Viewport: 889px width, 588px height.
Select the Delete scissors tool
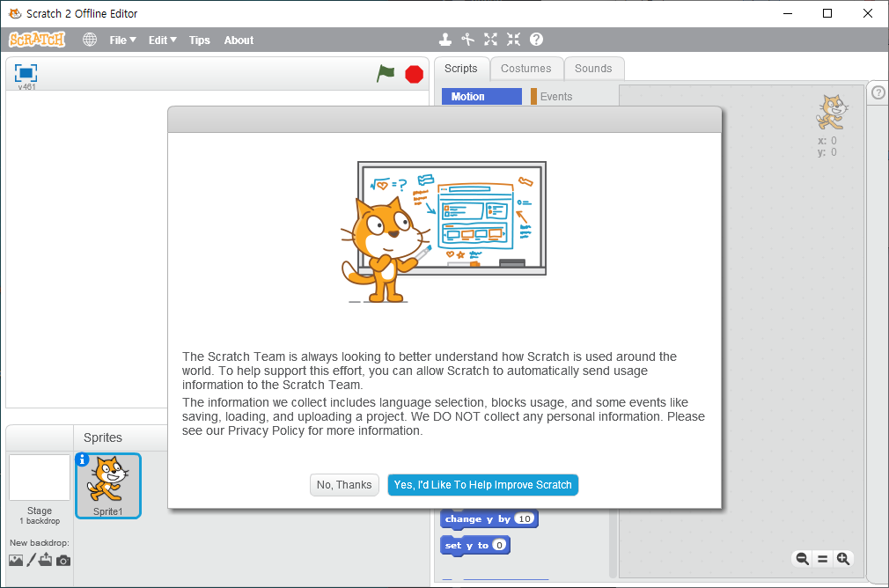coord(468,40)
